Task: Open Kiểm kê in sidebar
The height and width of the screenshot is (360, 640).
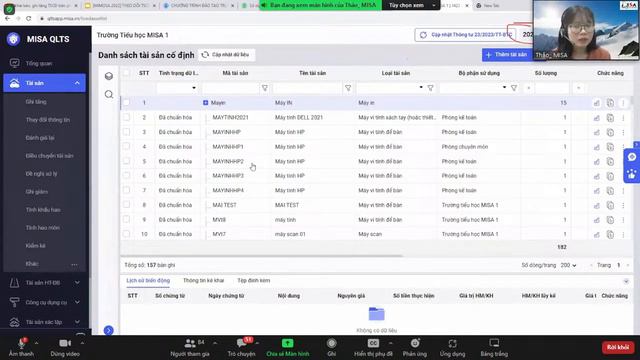Action: click(x=36, y=246)
